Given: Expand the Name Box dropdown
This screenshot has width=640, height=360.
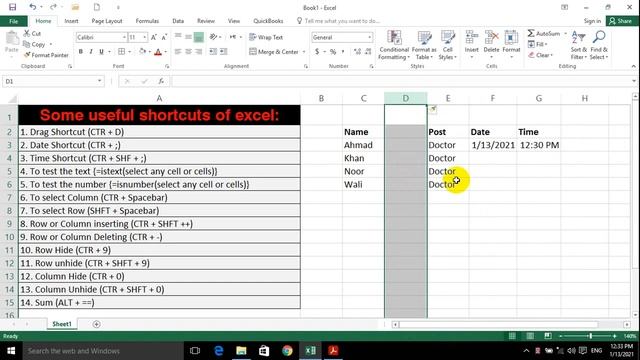Looking at the screenshot, I should click(99, 81).
